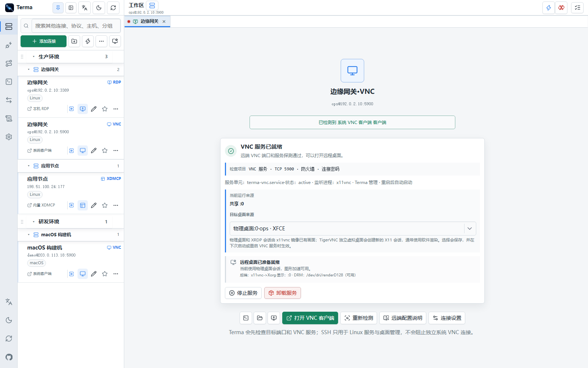Open more options for 应用节点 connection
This screenshot has height=368, width=588.
pyautogui.click(x=116, y=205)
